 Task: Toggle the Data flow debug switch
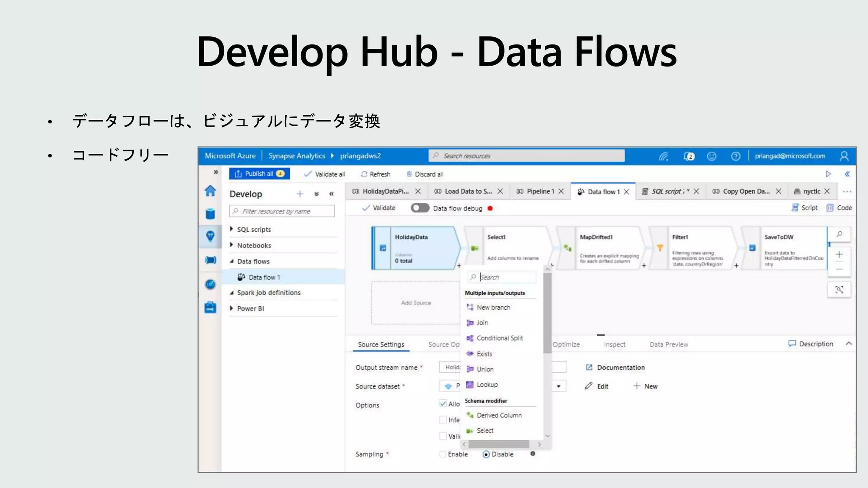click(x=420, y=208)
